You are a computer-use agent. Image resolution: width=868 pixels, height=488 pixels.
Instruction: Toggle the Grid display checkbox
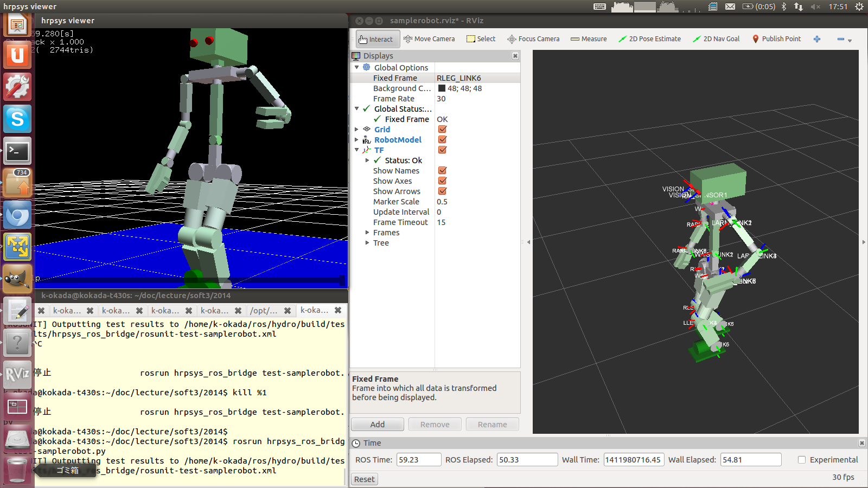pos(442,130)
